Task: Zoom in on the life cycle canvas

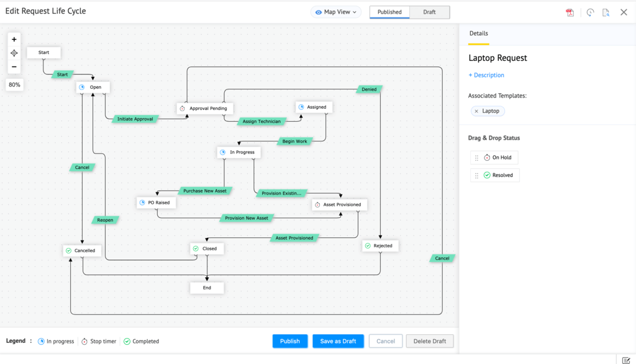Action: tap(14, 39)
